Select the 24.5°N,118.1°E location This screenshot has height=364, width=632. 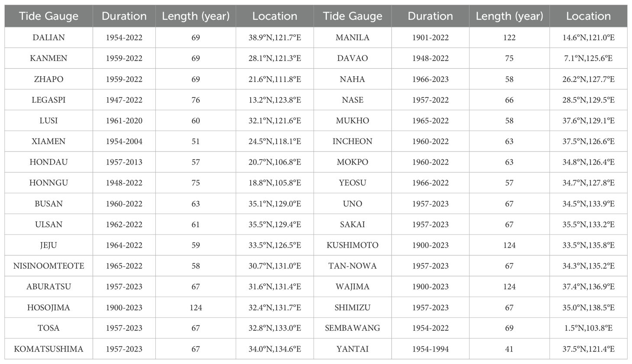[275, 142]
